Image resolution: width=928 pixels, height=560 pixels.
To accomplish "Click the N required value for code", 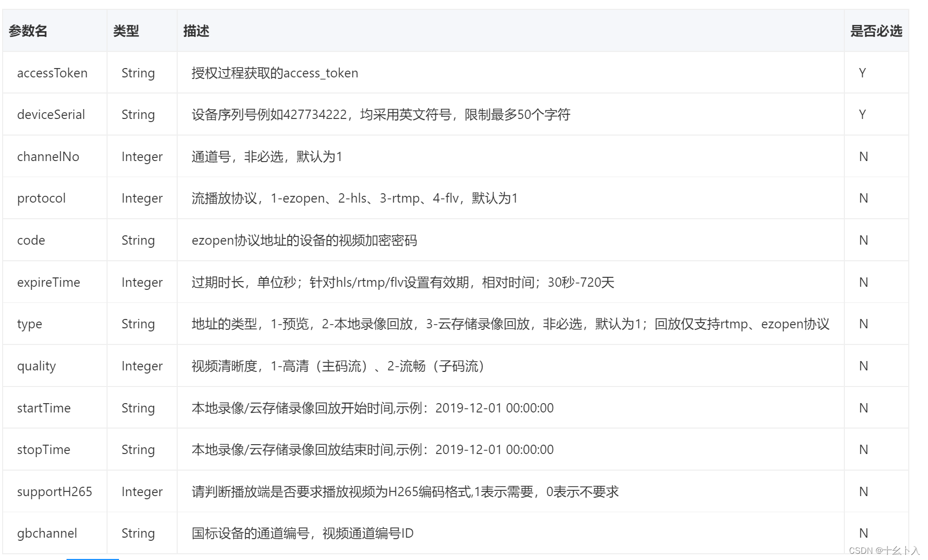I will point(864,241).
